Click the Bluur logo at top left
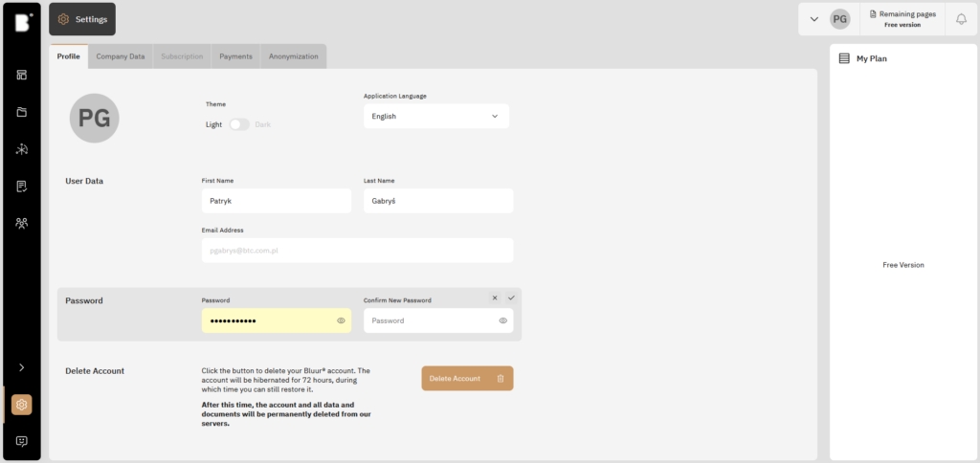Screen dimensions: 980x463 [x=21, y=22]
